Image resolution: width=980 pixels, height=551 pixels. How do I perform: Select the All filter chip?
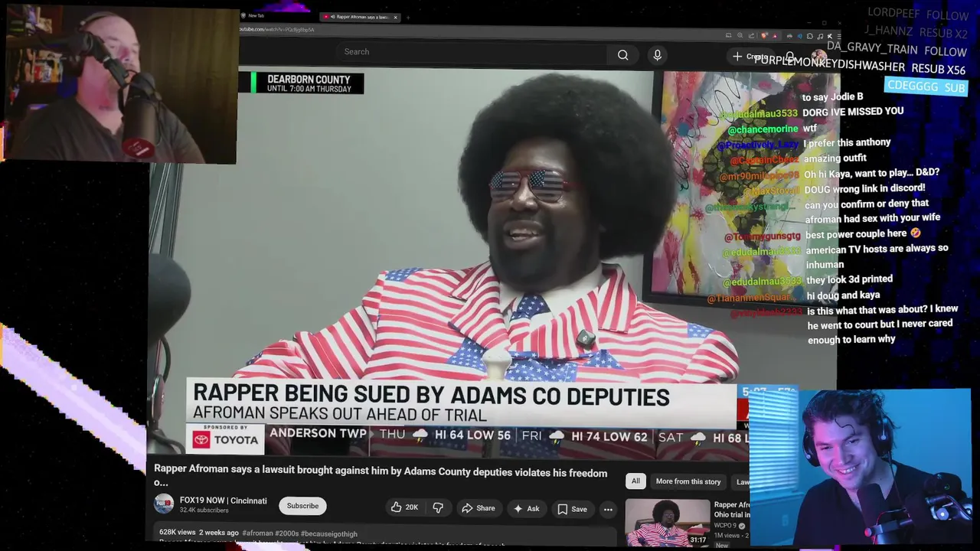635,481
